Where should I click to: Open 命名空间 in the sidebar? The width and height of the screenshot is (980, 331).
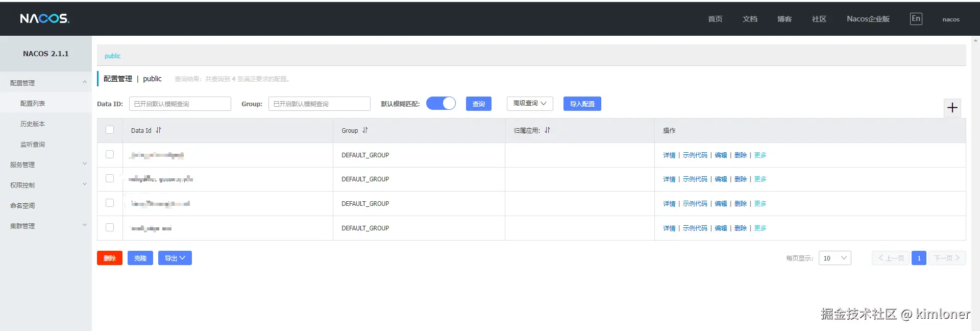(x=22, y=205)
